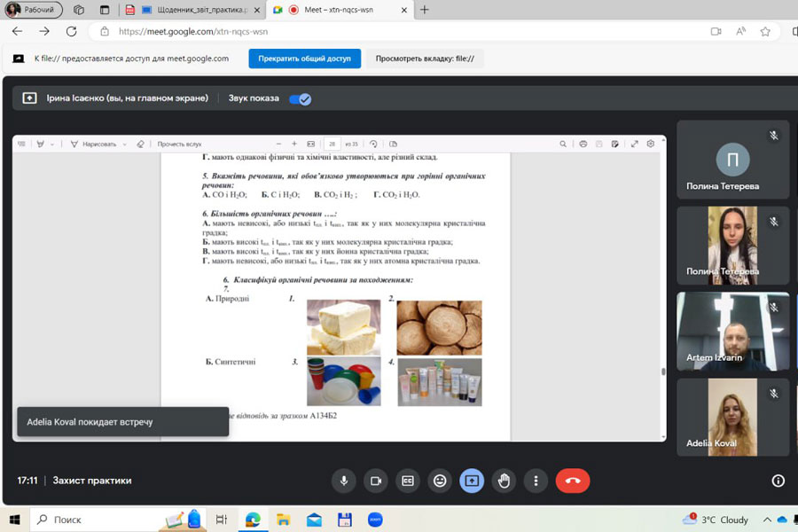Toggle PDF page view layout icon
798x532 pixels.
coord(393,144)
